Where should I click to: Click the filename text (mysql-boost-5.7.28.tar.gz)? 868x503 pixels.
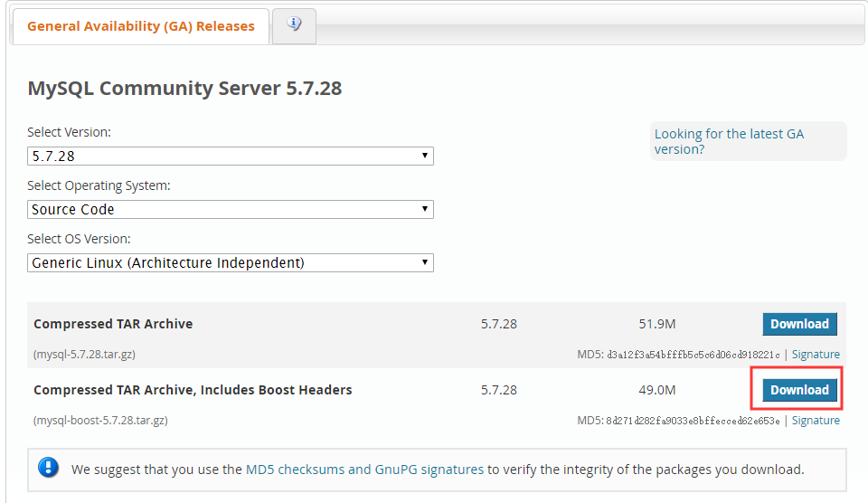100,421
